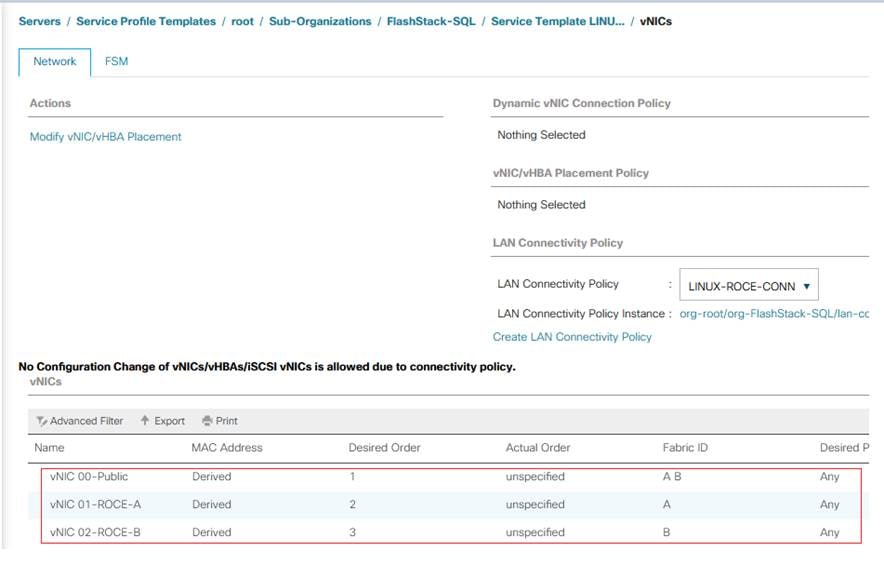The image size is (884, 565).
Task: Click unspecified in vNIC 00-Public row
Action: point(535,477)
